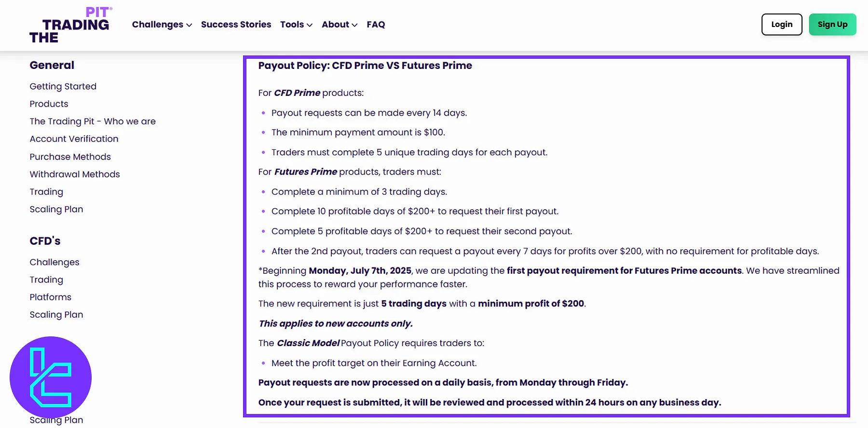The width and height of the screenshot is (868, 428).
Task: Check the Withdrawal Methods section
Action: 74,174
